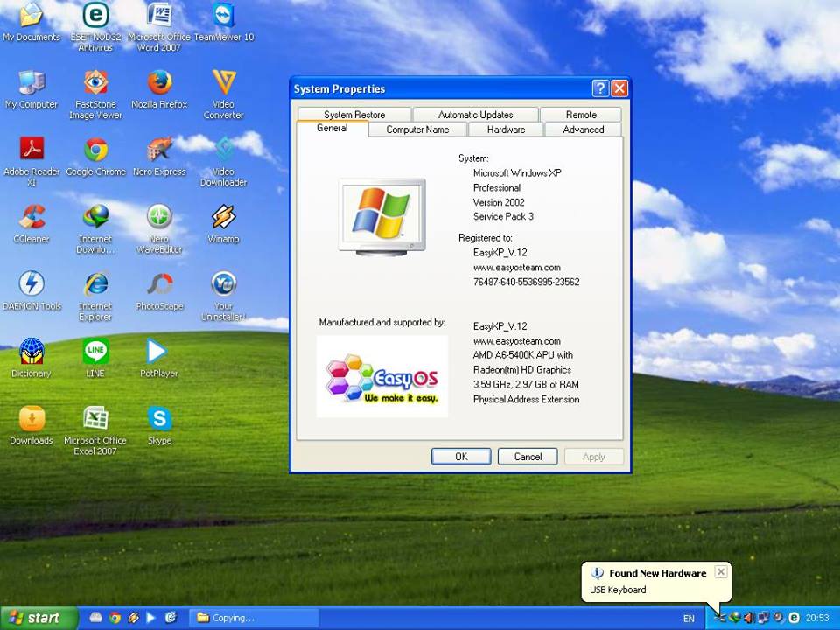Image resolution: width=840 pixels, height=630 pixels.
Task: Click the 'Physical Address Extension' text
Action: pyautogui.click(x=526, y=400)
